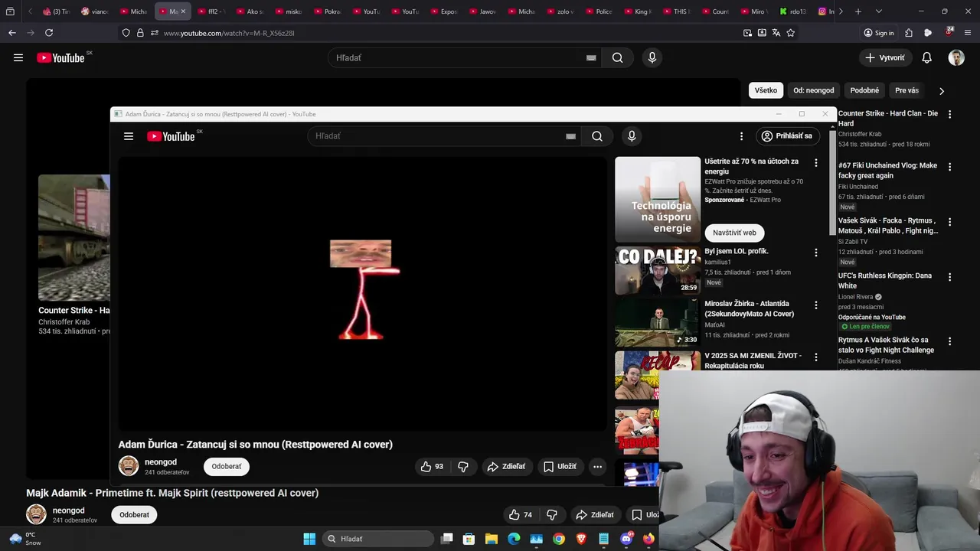The height and width of the screenshot is (551, 980).
Task: Open Microsoft Edge from the taskbar
Action: (514, 539)
